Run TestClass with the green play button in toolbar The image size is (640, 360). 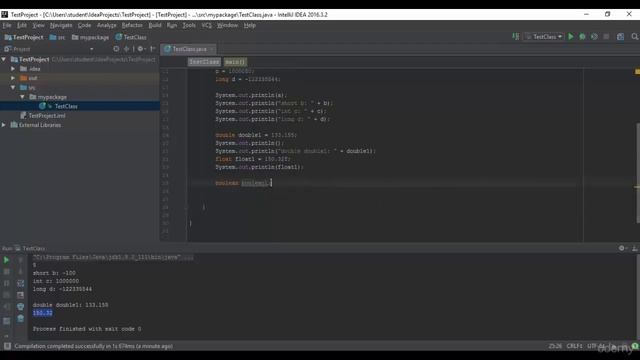coord(571,37)
